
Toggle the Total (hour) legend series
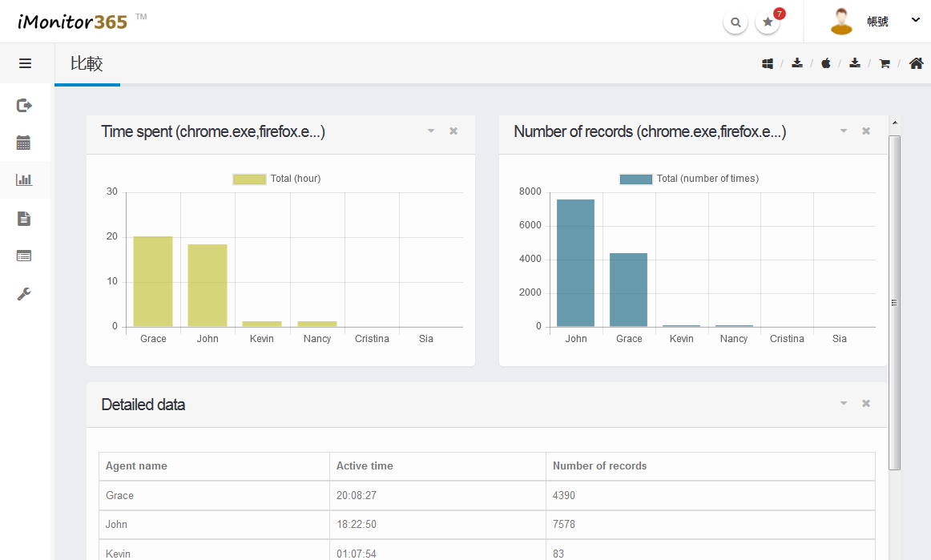coord(276,179)
